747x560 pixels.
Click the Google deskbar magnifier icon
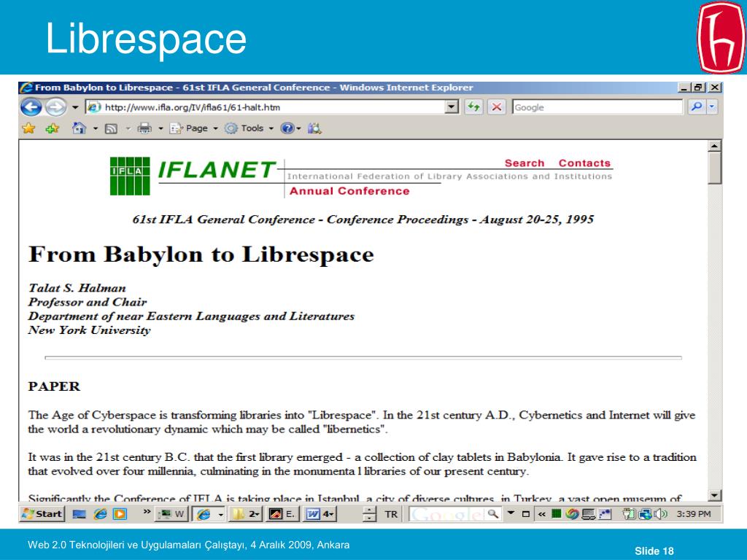(493, 514)
